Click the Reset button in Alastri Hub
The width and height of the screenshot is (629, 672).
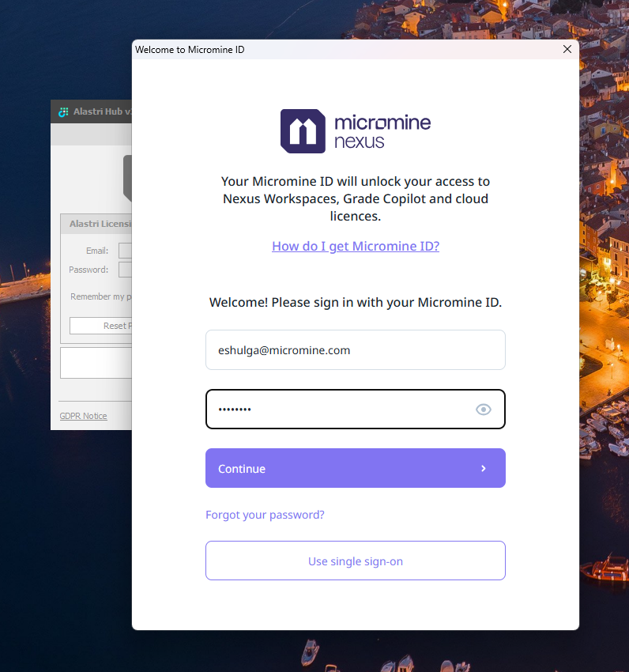[100, 326]
